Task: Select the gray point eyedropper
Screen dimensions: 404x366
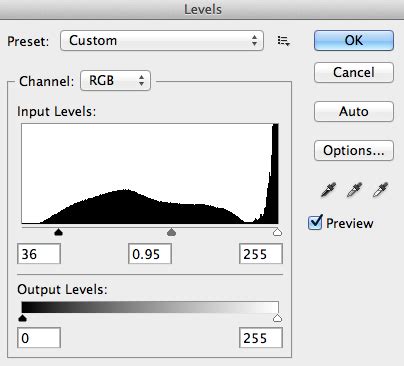Action: (354, 190)
